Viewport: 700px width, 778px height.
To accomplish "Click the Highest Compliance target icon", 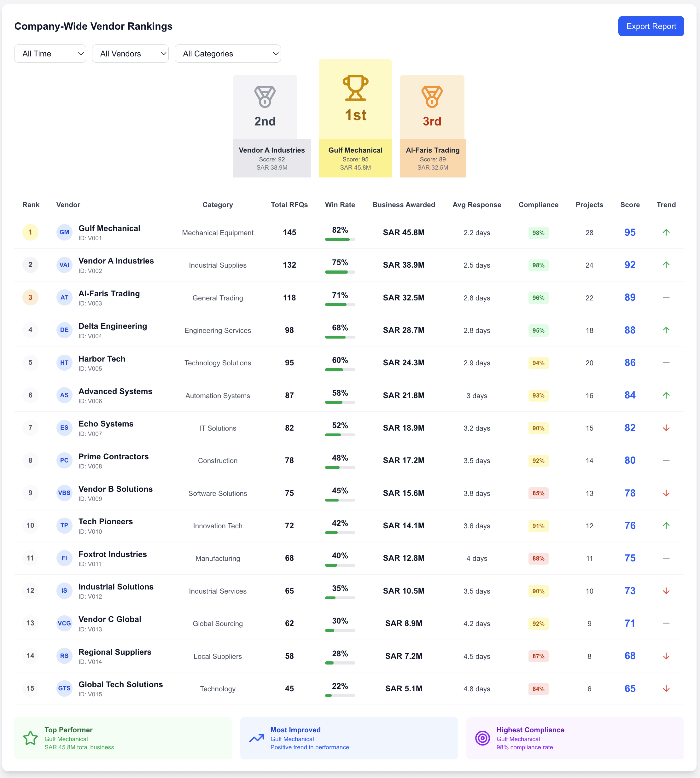I will tap(482, 738).
